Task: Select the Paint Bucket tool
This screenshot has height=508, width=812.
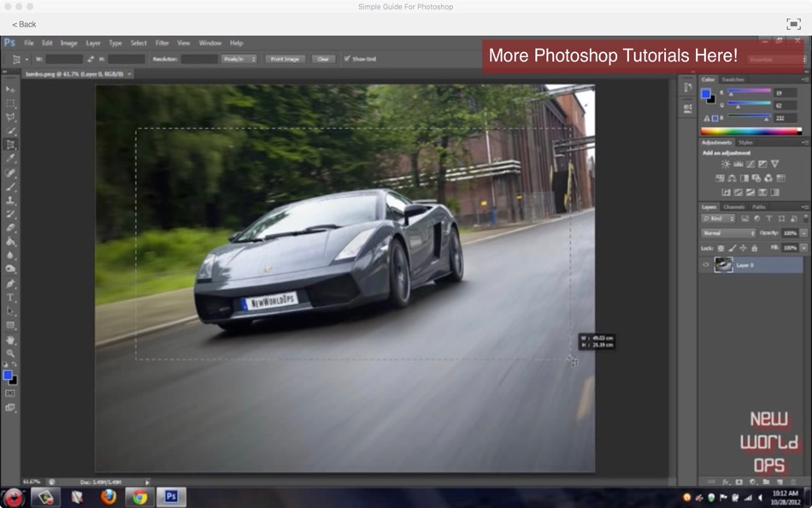Action: click(x=10, y=241)
